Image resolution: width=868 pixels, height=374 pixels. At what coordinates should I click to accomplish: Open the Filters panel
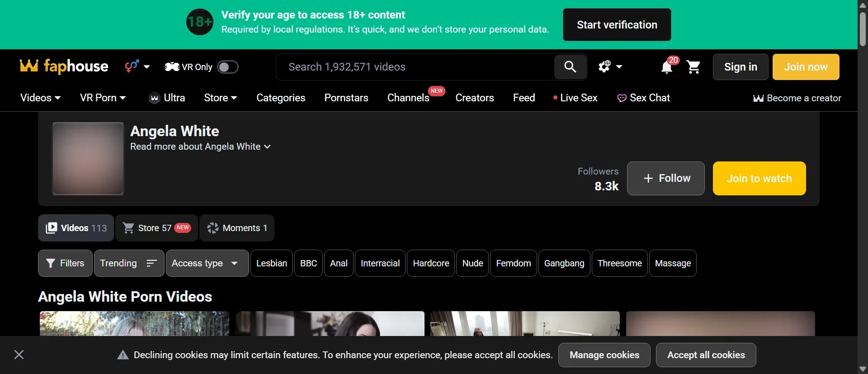click(x=65, y=263)
